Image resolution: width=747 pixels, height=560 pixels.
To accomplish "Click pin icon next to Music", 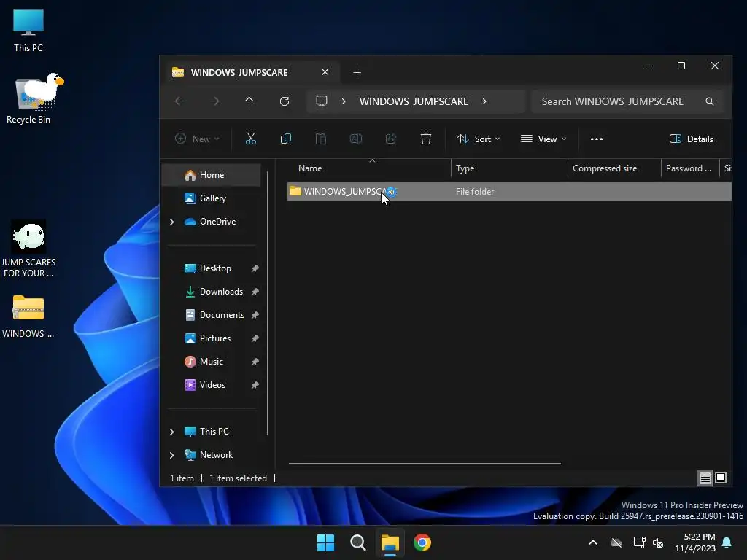I will pos(255,362).
